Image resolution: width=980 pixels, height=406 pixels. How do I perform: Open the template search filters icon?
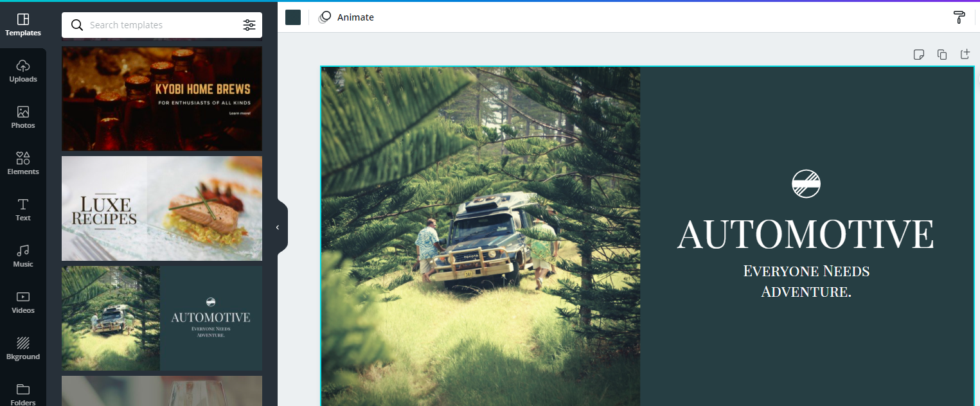click(249, 25)
